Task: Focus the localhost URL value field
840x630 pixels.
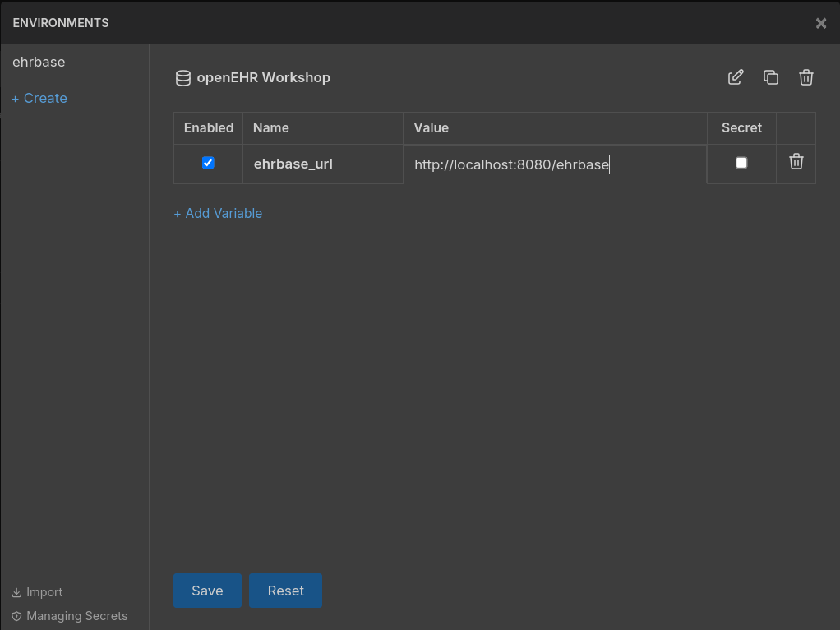Action: pyautogui.click(x=555, y=164)
